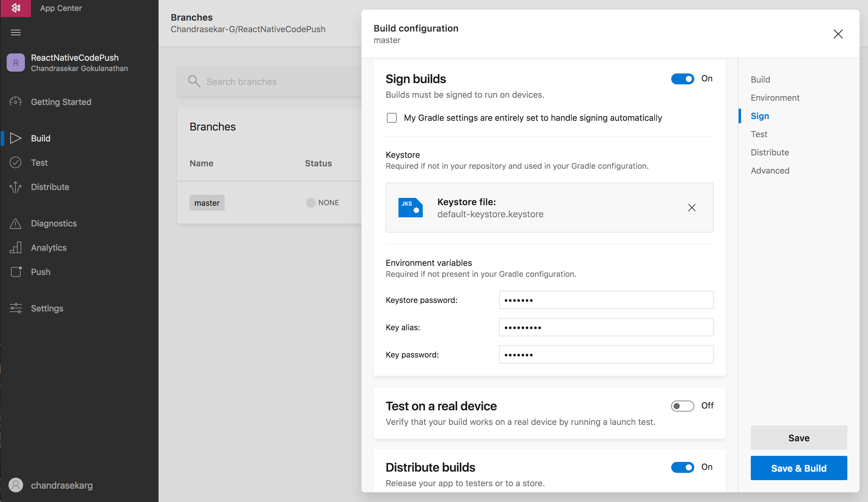
Task: Select the master branch tag
Action: [x=207, y=203]
